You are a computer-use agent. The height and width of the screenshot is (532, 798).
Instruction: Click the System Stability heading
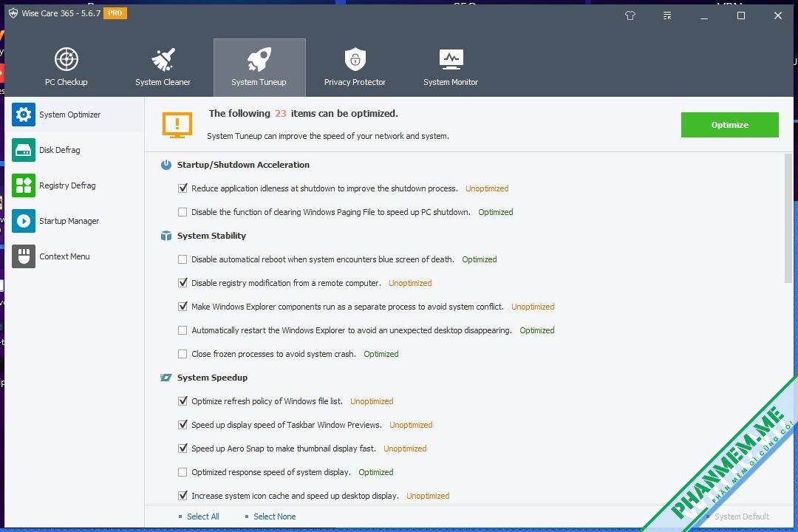click(x=212, y=236)
